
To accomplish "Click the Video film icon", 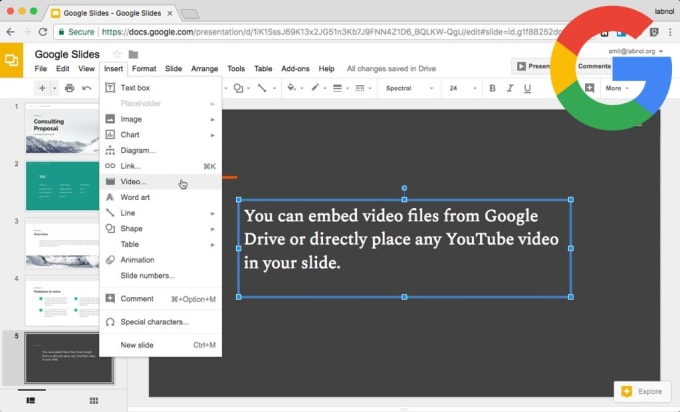I will tap(110, 181).
